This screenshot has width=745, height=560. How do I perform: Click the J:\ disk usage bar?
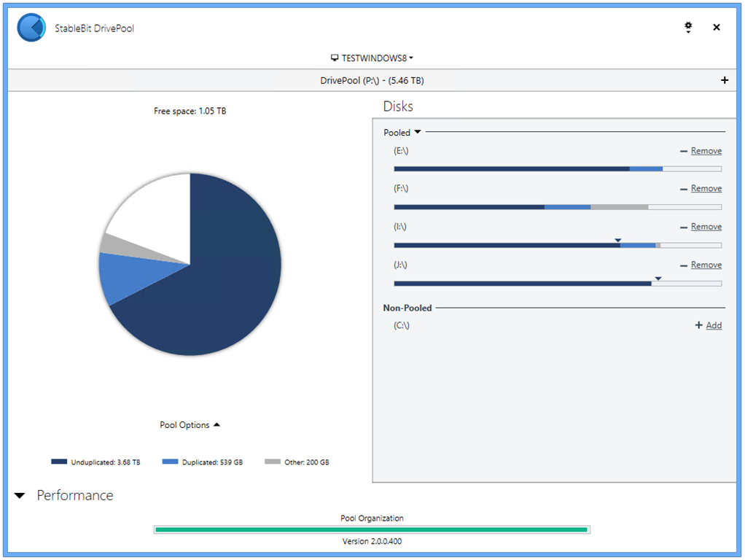pyautogui.click(x=558, y=284)
